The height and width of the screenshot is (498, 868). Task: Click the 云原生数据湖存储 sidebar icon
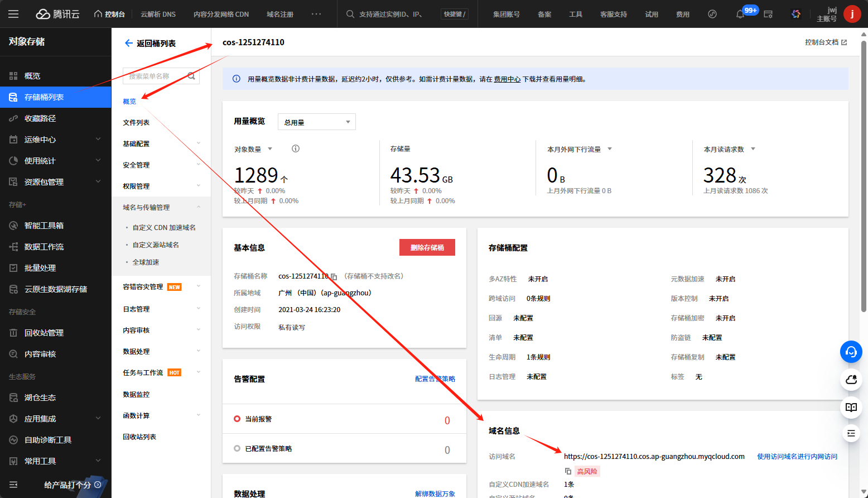(13, 289)
